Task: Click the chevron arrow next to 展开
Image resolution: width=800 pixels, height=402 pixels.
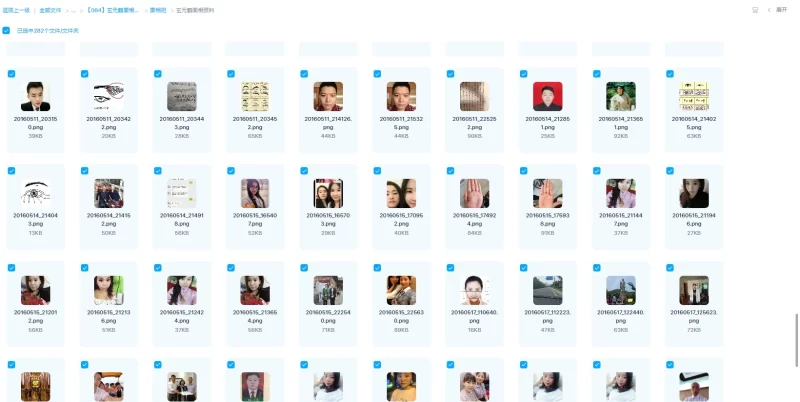Action: pos(771,9)
